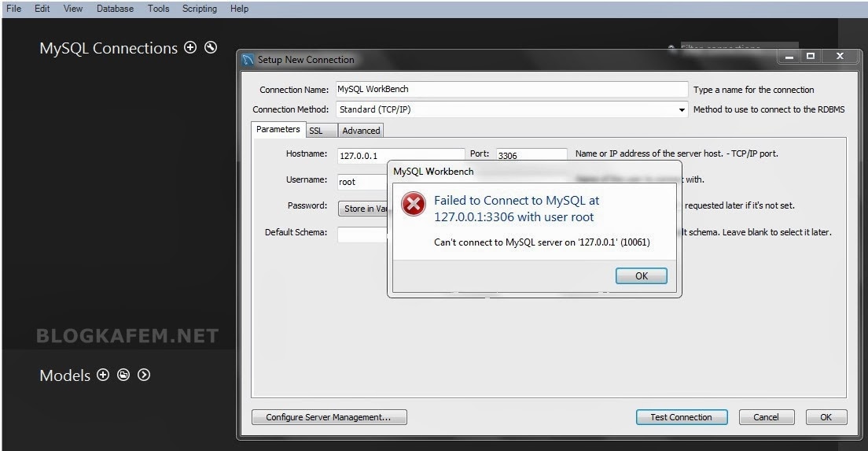This screenshot has height=451, width=868.
Task: Open an existing model file icon
Action: (x=123, y=375)
